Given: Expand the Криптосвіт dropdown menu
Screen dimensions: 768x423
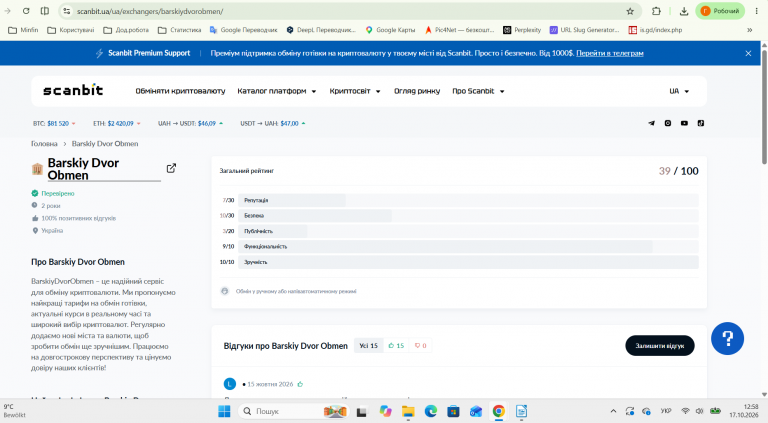Looking at the screenshot, I should 355,91.
